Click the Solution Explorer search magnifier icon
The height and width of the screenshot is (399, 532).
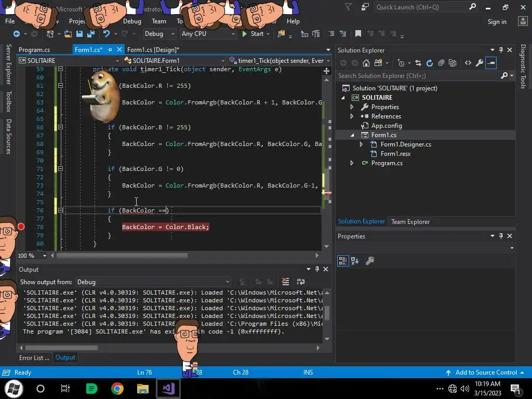504,76
